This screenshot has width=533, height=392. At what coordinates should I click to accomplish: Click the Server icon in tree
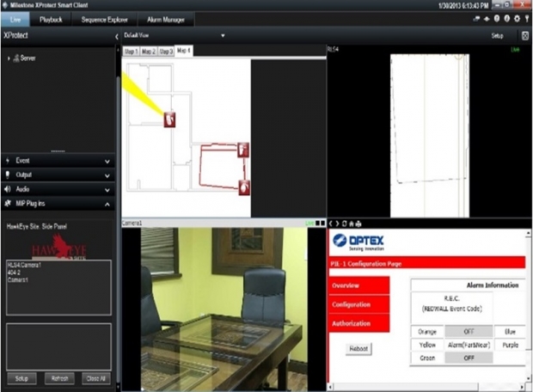click(16, 58)
